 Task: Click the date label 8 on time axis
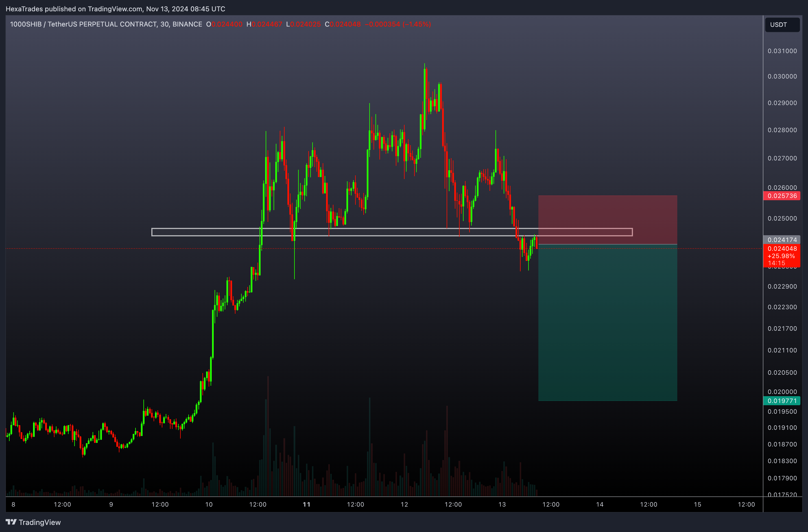pos(13,505)
